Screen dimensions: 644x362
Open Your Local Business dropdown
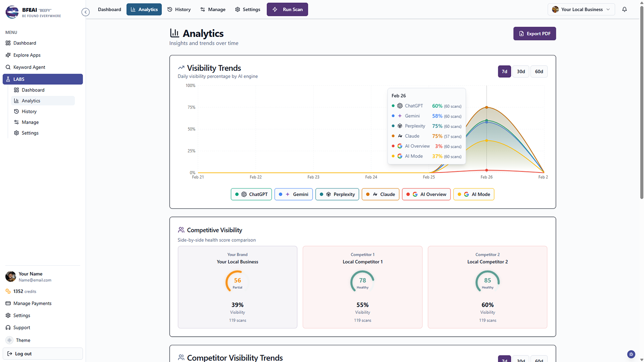tap(581, 9)
